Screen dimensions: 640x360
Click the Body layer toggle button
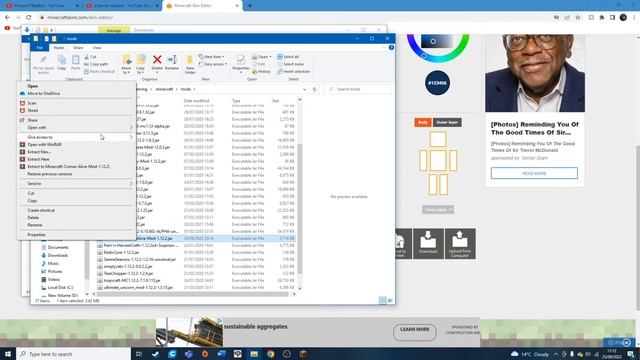pos(423,122)
